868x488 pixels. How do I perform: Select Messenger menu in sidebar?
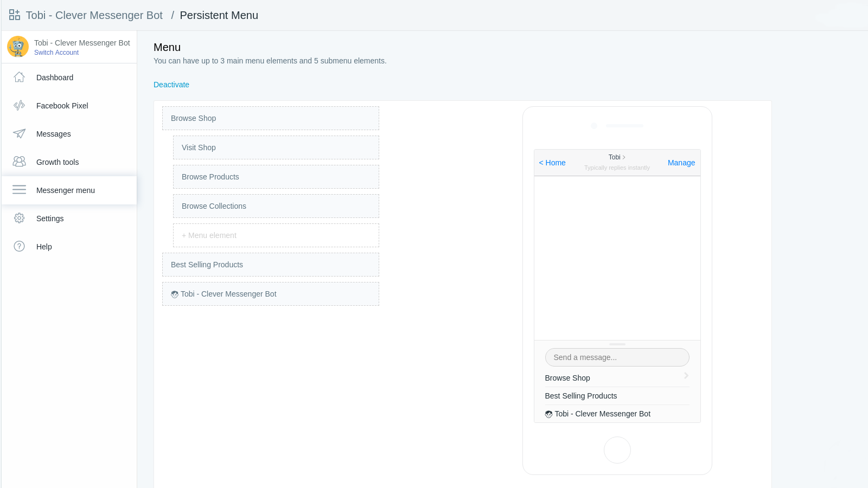point(69,190)
